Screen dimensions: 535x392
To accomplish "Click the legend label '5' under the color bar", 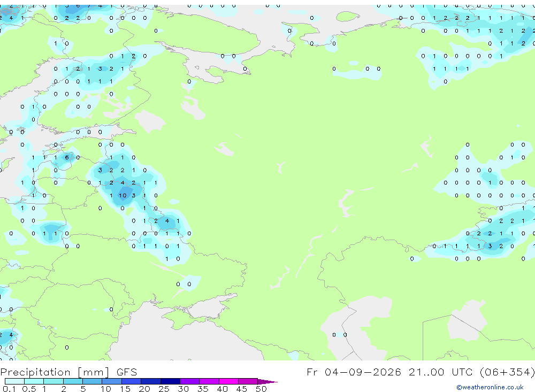I will pyautogui.click(x=83, y=389).
